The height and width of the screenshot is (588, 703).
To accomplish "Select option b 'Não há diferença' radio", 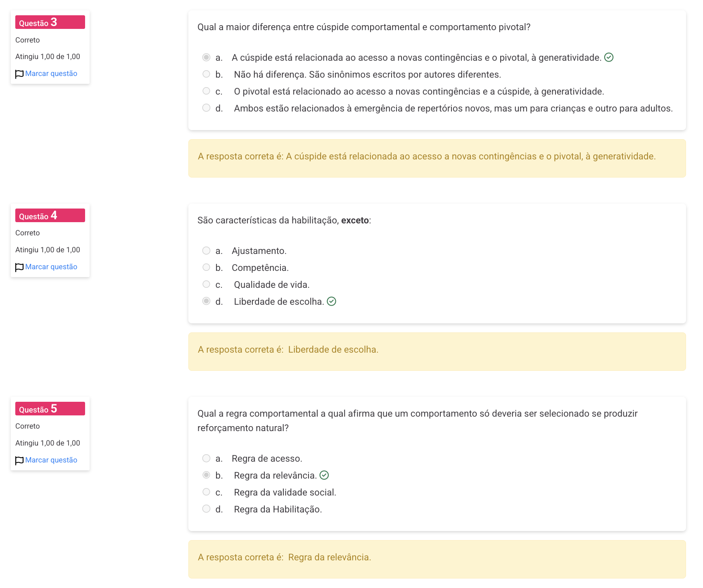I will 207,74.
